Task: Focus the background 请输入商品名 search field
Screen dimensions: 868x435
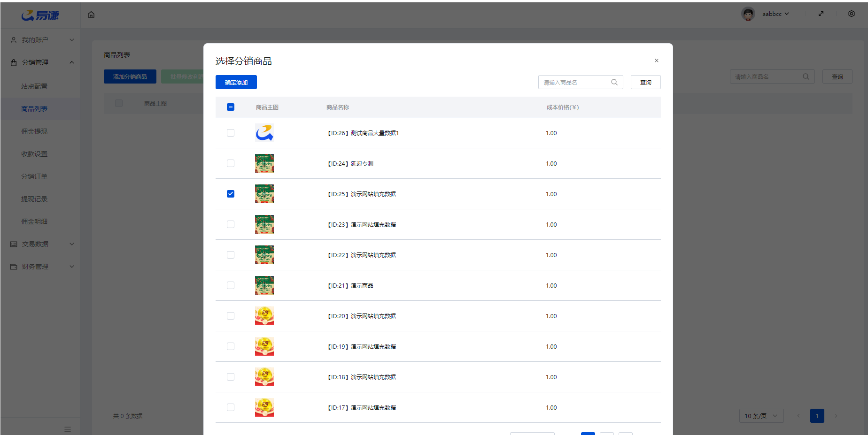Action: [772, 76]
